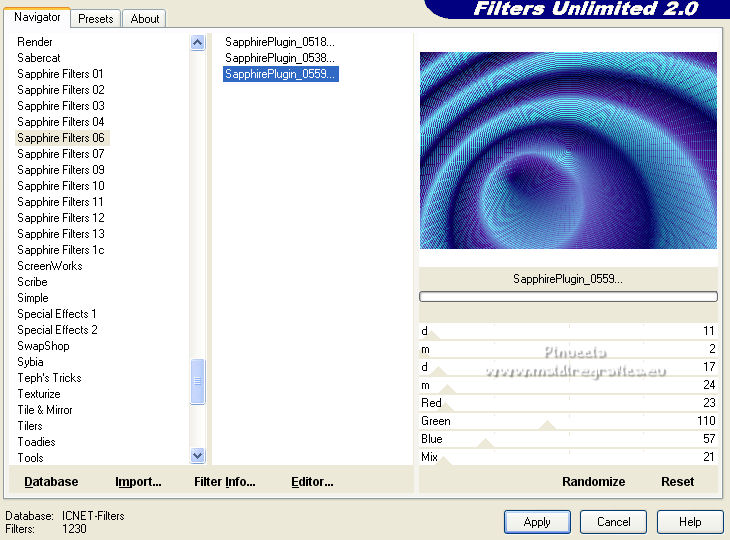Click the progress bar under the preview
Screen dimensions: 730x540
tap(568, 297)
